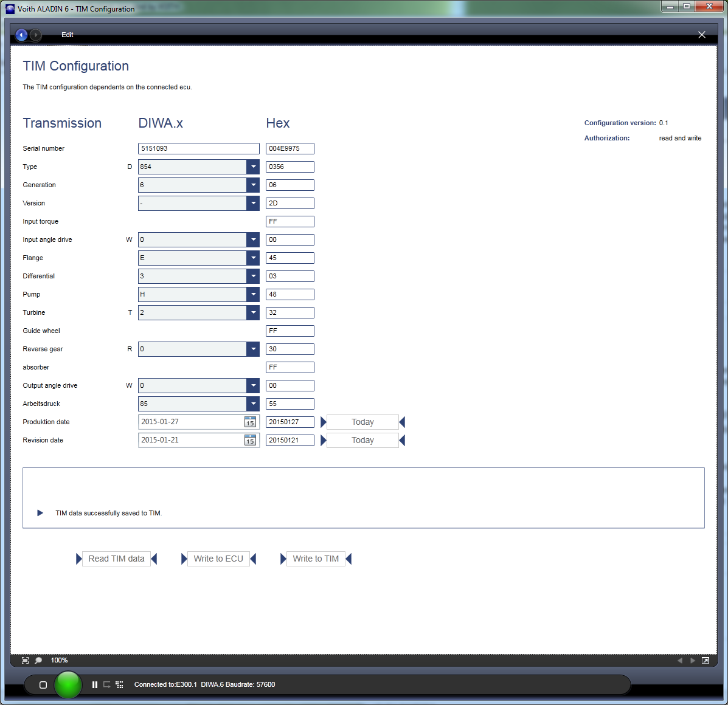
Task: Click the next page triangle at bottom right
Action: tap(693, 661)
